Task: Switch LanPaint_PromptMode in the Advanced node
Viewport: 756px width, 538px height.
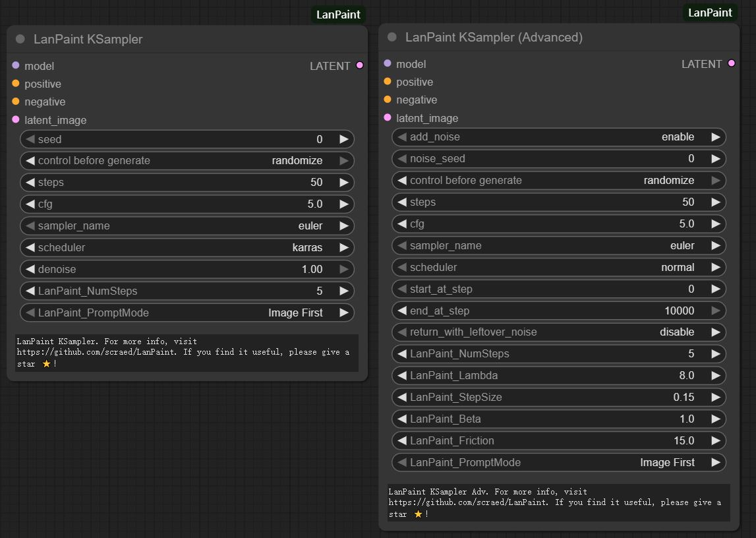Action: pyautogui.click(x=558, y=462)
